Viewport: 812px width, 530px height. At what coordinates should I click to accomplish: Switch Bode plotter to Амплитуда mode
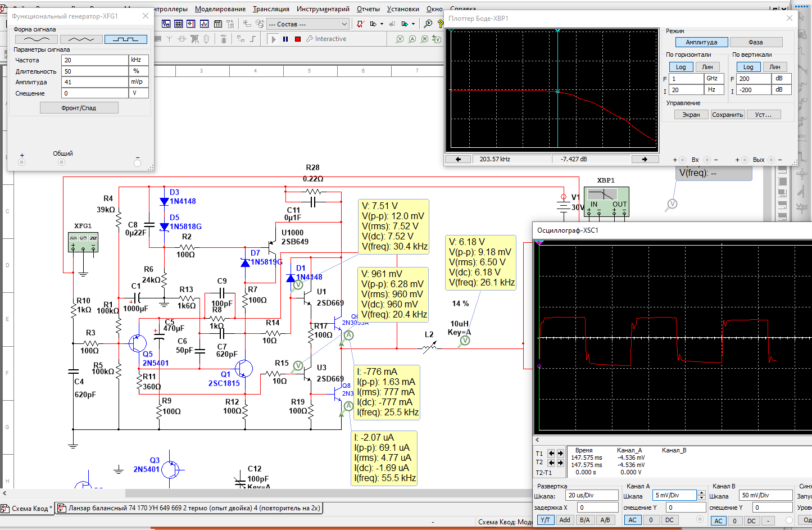701,42
